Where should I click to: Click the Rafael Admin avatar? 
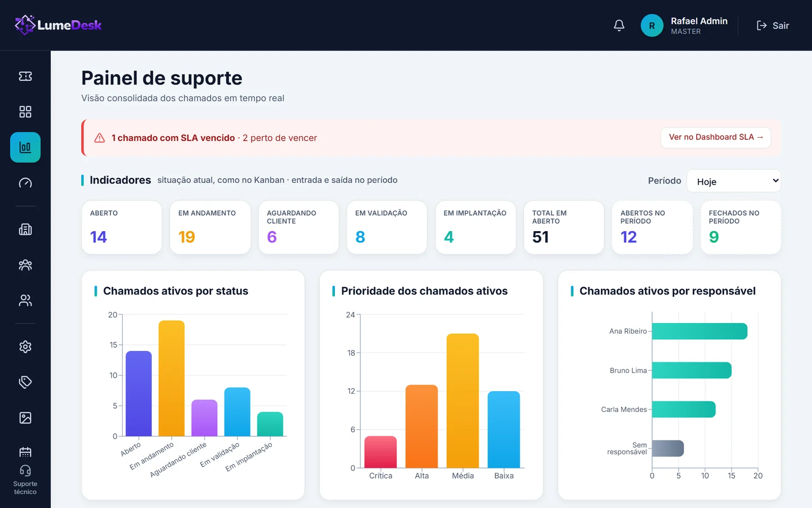coord(652,25)
